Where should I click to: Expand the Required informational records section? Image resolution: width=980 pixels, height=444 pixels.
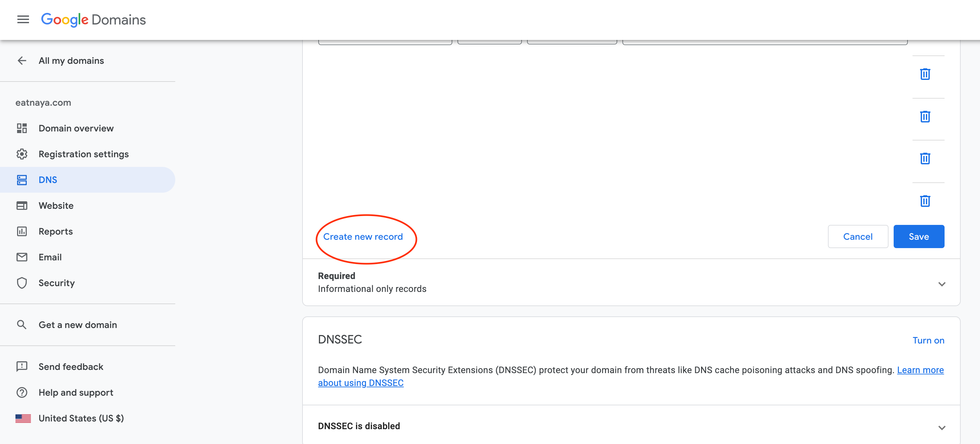[942, 284]
